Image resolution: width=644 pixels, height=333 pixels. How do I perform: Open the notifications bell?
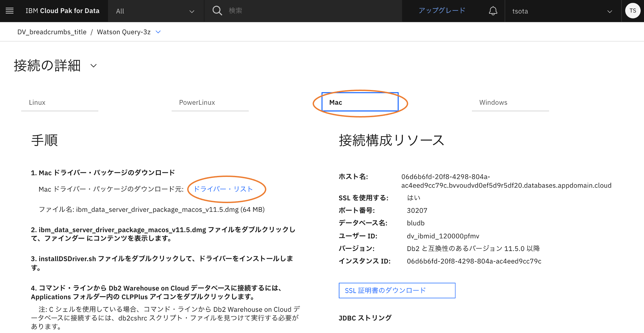(x=493, y=11)
